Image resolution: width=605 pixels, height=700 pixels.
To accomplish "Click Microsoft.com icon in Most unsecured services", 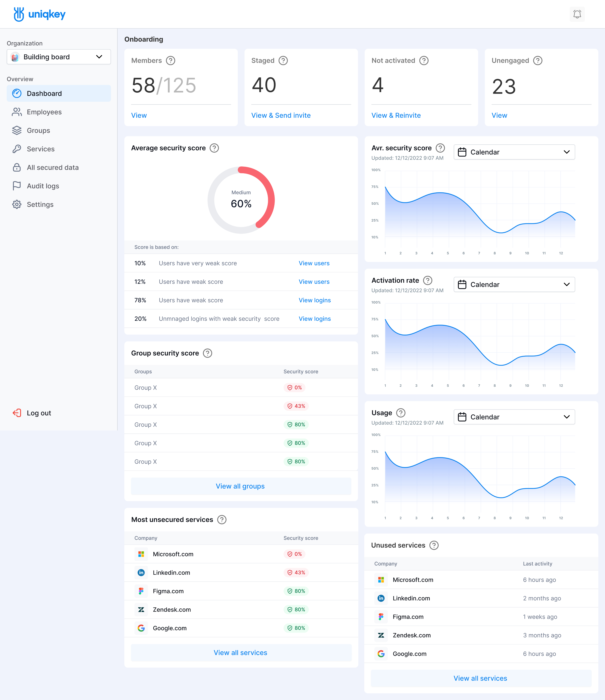I will tap(141, 554).
